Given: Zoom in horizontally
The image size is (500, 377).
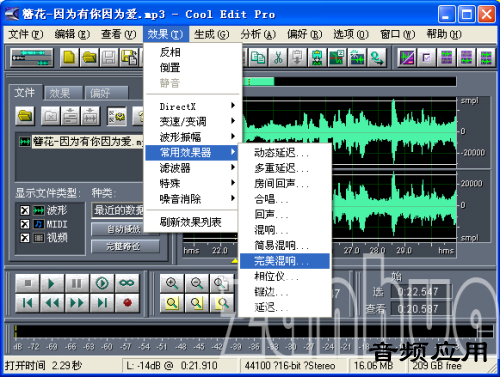Looking at the screenshot, I should tap(172, 283).
